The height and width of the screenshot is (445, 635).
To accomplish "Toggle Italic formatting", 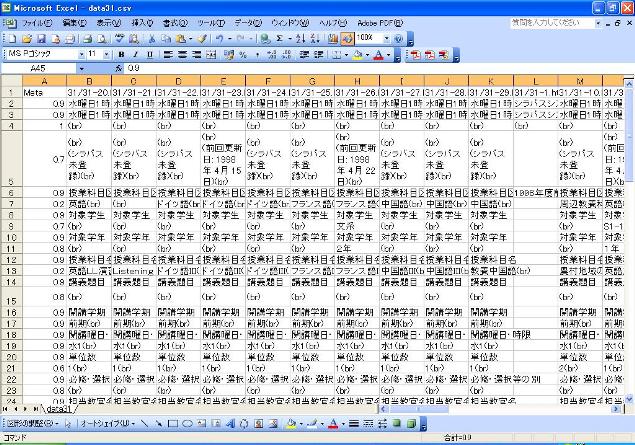I will coord(134,54).
